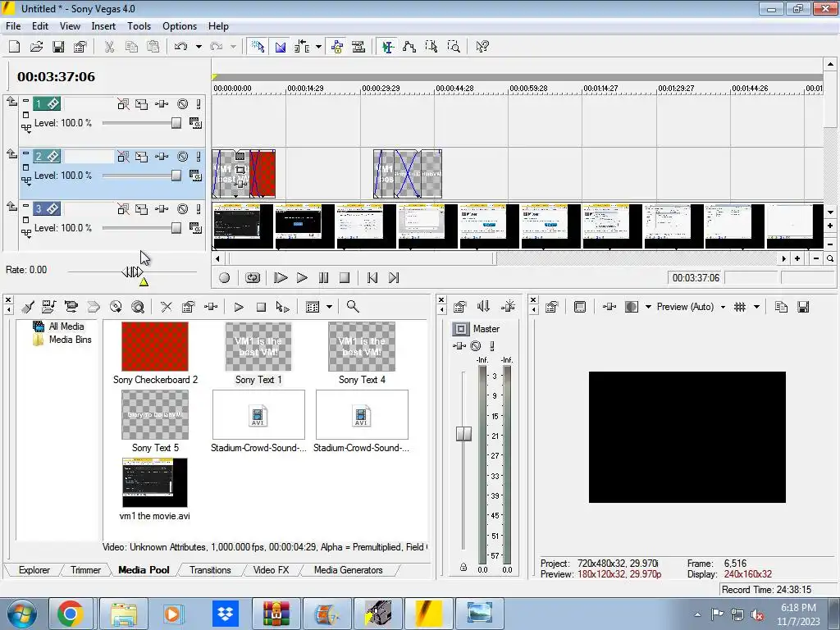This screenshot has width=840, height=630.
Task: Go to the end of the project
Action: click(394, 277)
